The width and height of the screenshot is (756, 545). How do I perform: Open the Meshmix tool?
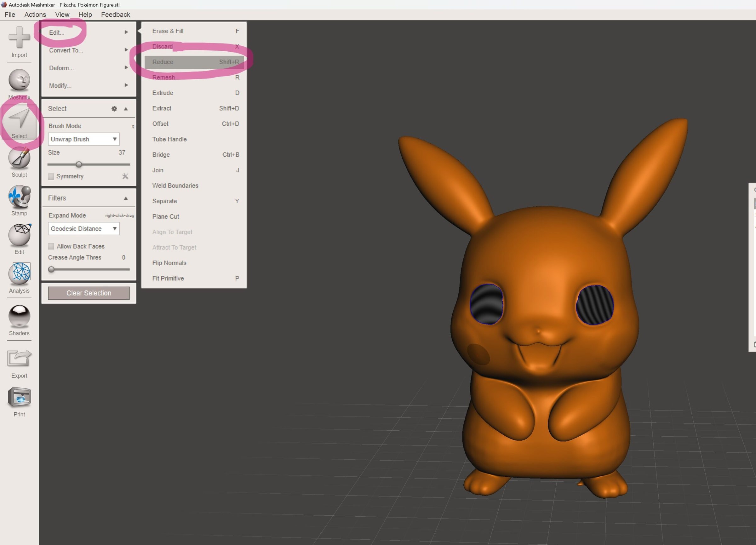click(x=19, y=80)
